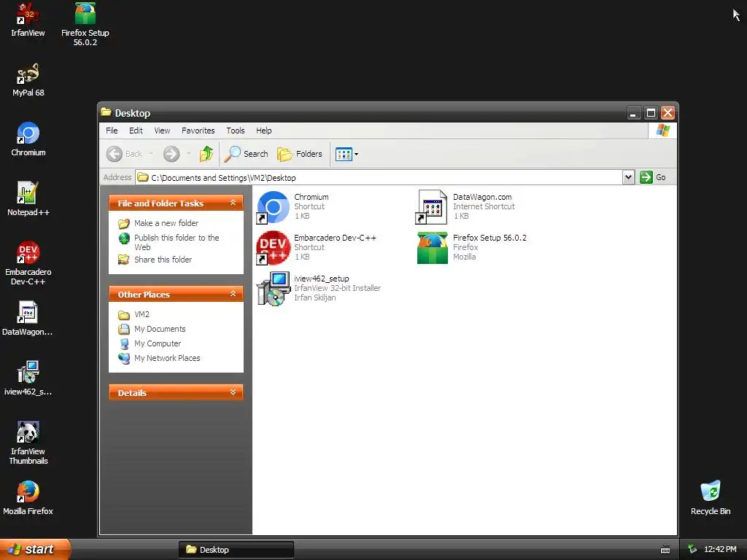Toggle the Folders pane button

click(300, 154)
